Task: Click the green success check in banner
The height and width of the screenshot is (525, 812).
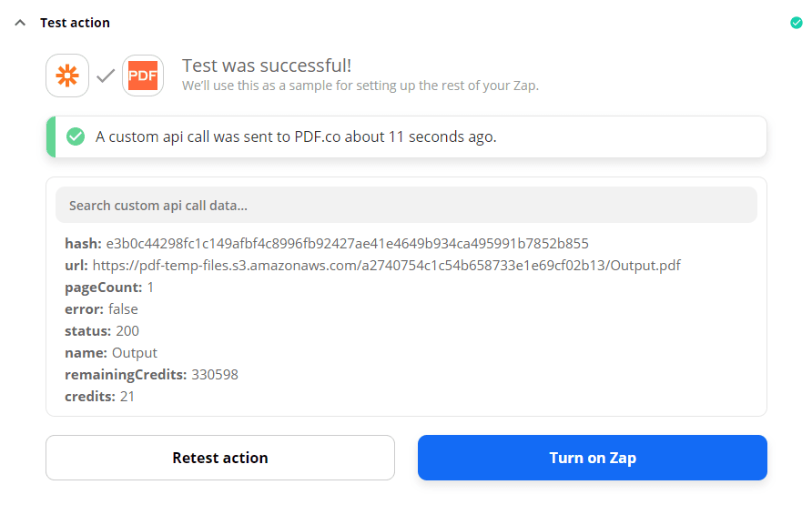Action: [x=76, y=136]
